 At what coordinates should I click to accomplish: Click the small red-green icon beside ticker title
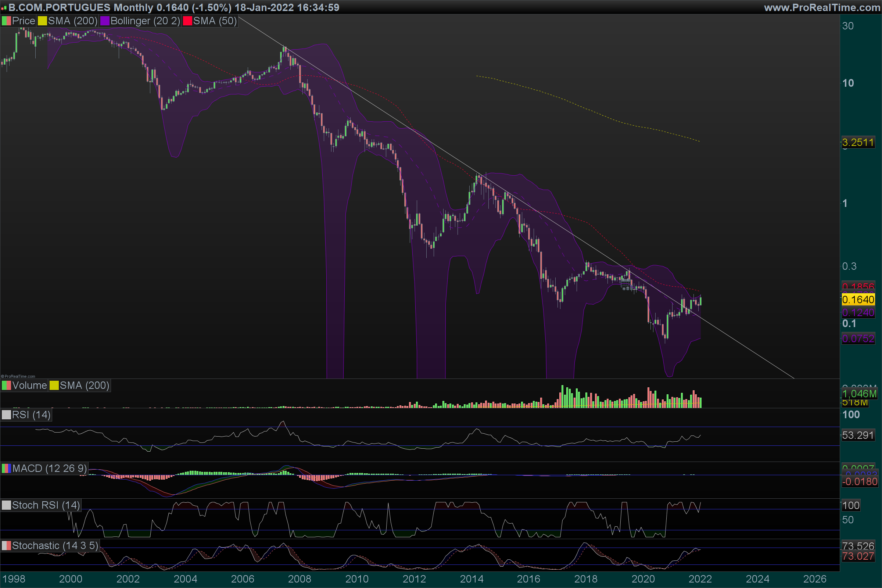point(4,8)
